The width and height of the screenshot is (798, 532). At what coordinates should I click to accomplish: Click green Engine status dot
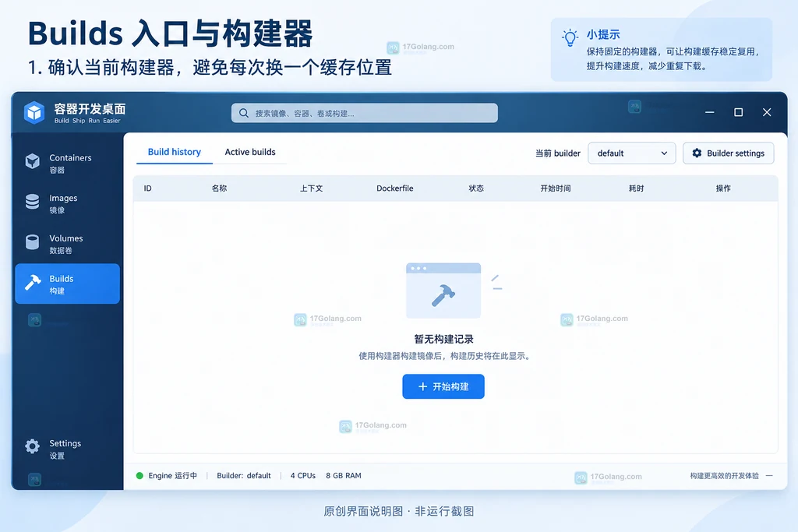tap(139, 476)
